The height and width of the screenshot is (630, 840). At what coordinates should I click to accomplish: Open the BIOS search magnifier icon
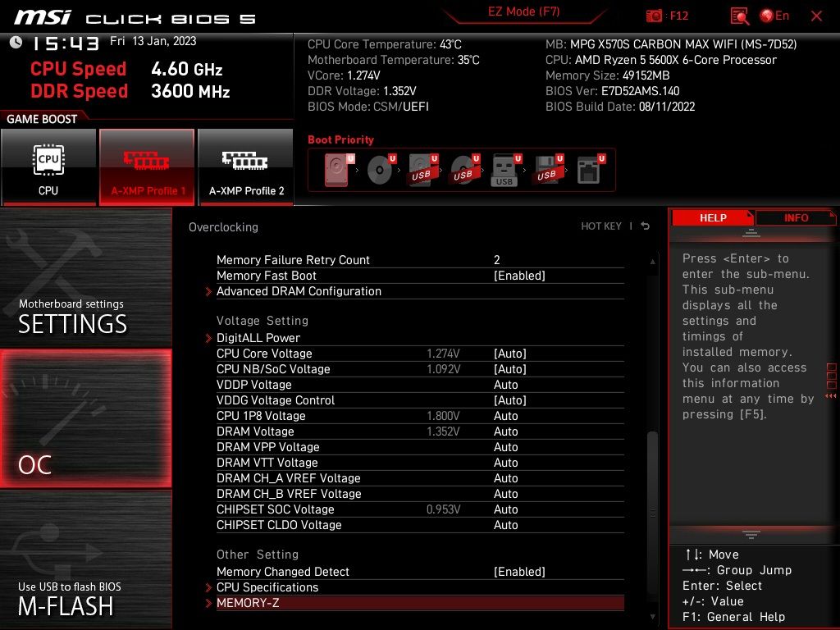click(x=739, y=16)
